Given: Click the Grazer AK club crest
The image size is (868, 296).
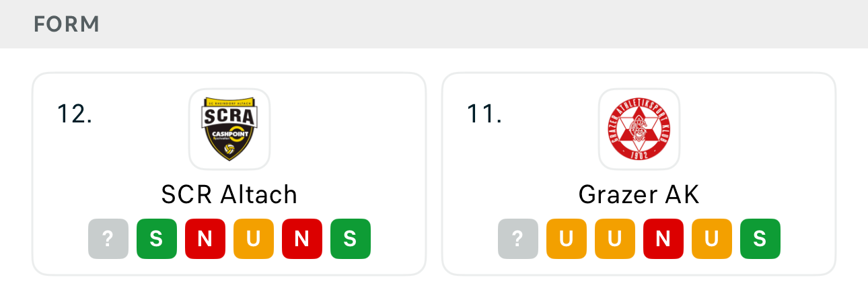Looking at the screenshot, I should coord(639,128).
